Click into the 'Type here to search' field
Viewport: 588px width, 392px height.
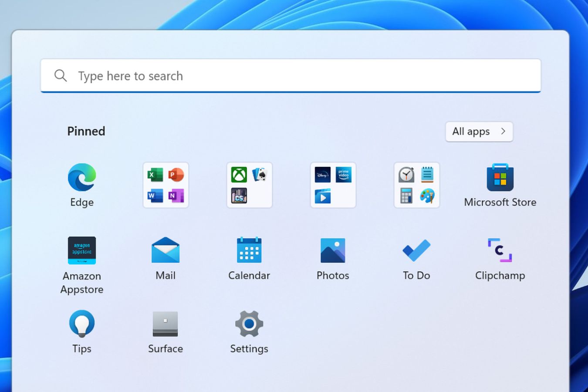coord(291,76)
